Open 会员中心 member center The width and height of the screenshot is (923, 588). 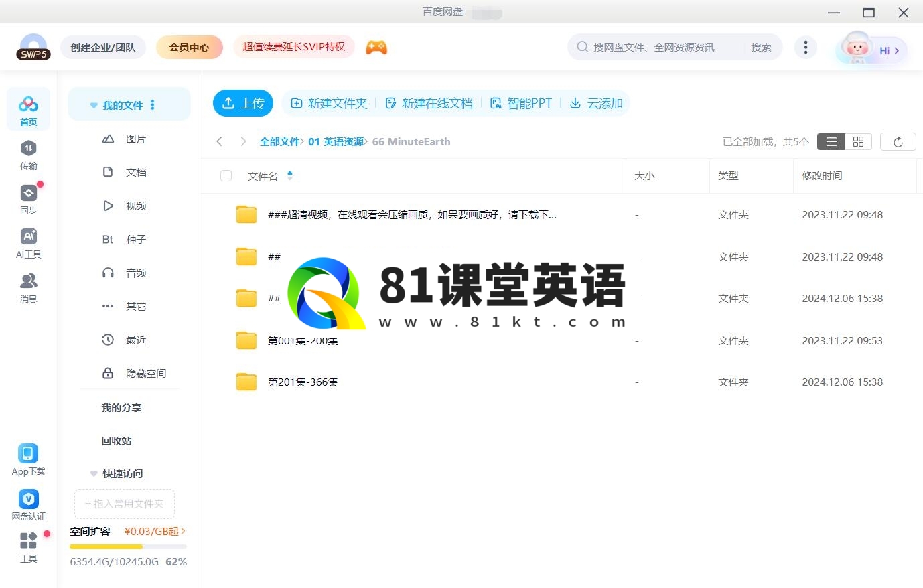pos(189,47)
